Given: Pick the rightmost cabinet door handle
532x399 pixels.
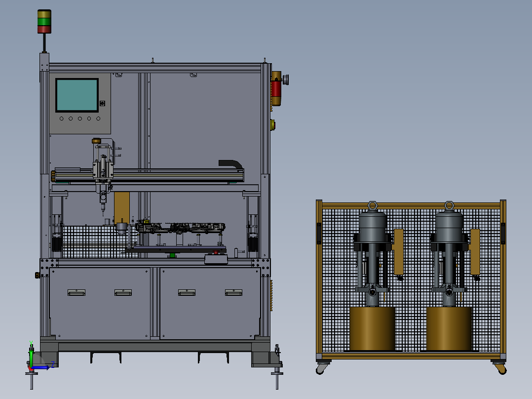Looking at the screenshot, I should pyautogui.click(x=234, y=292).
